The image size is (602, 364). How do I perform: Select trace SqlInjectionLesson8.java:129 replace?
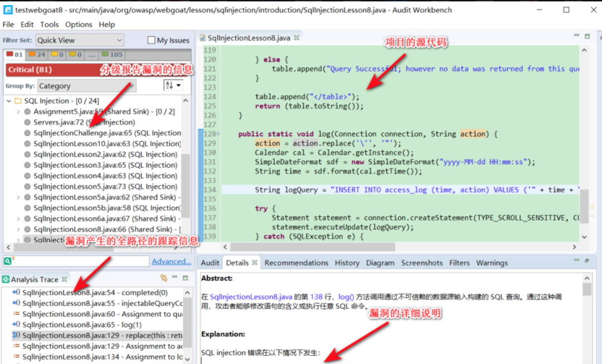(98, 336)
